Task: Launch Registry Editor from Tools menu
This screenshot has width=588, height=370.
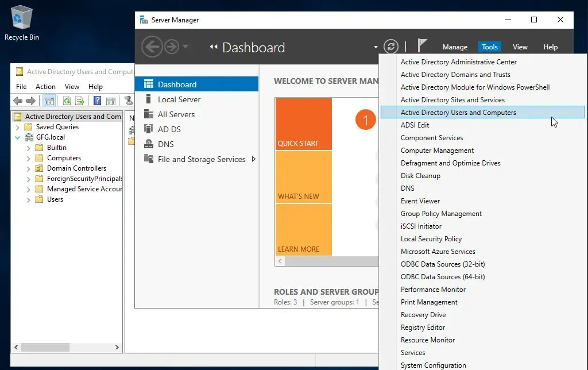Action: pyautogui.click(x=423, y=327)
